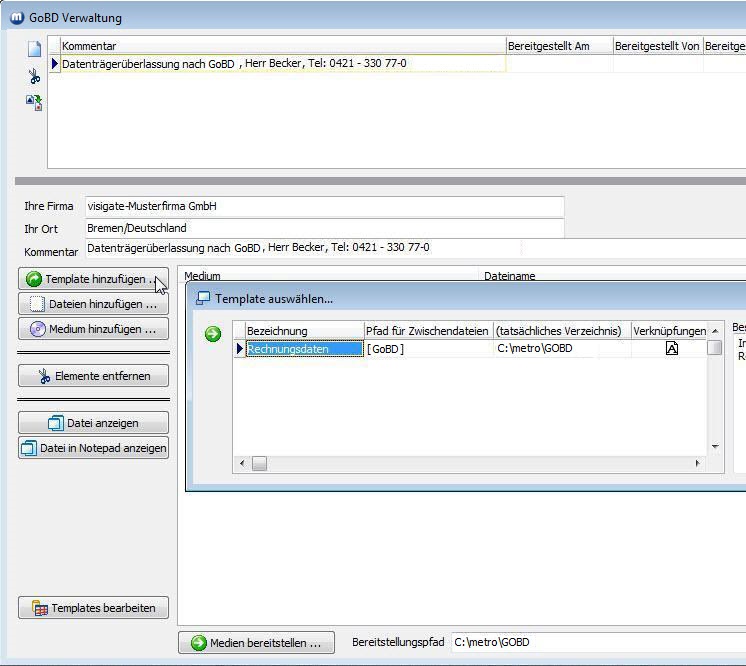Open Templates bearbeiten
746x666 pixels.
[93, 608]
